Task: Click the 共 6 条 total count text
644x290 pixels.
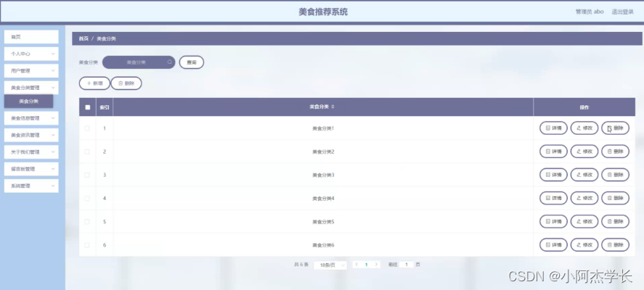Action: point(301,265)
